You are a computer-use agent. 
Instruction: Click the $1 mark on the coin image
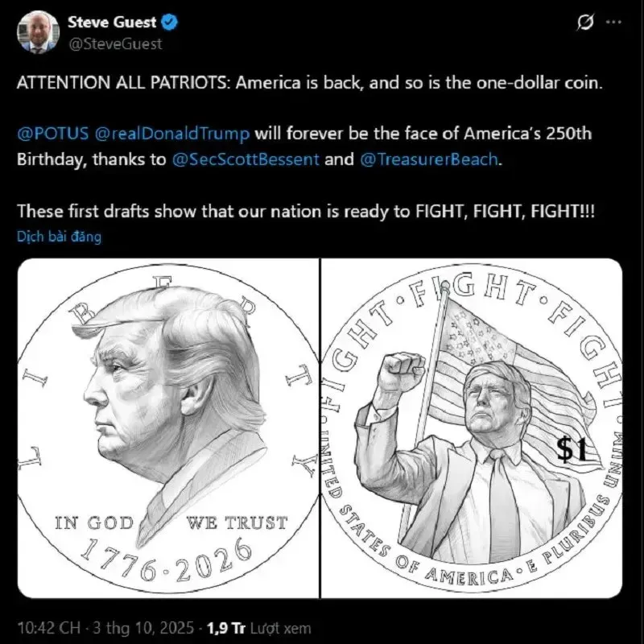(572, 448)
